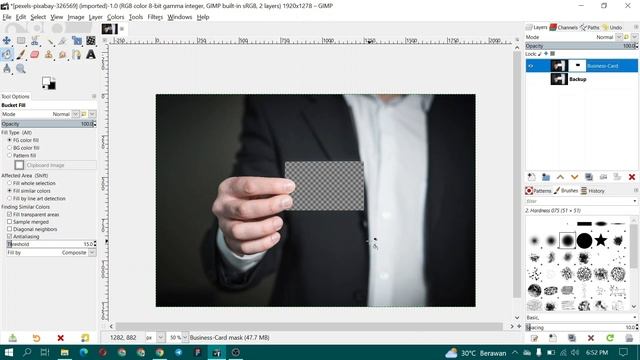The height and width of the screenshot is (360, 640).
Task: Open Layers panel Mode dropdown
Action: (x=619, y=37)
